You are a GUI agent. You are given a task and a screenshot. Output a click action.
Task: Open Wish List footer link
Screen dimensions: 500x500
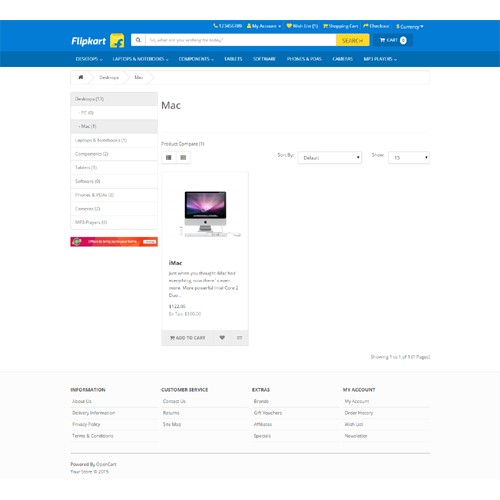354,424
